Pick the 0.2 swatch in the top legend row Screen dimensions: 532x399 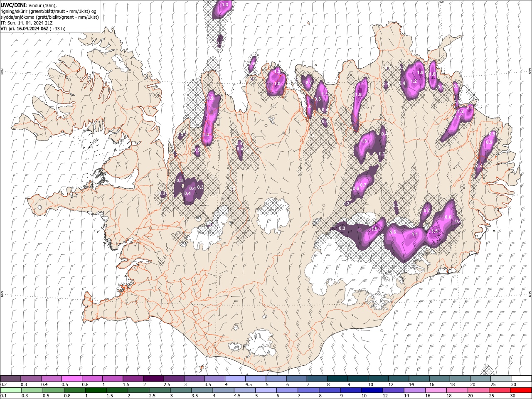(10, 378)
